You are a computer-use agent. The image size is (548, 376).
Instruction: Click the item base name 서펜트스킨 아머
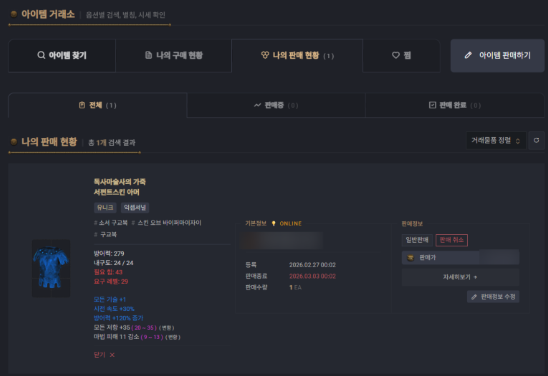pos(116,192)
